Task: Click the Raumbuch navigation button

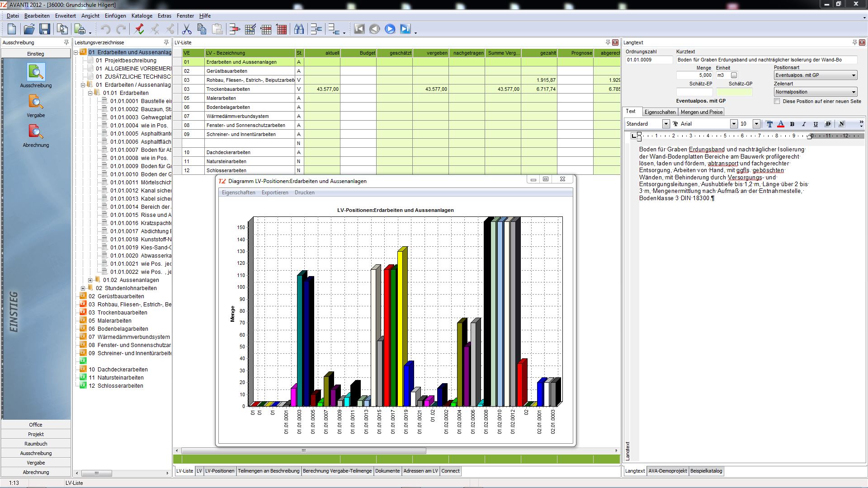Action: 36,444
